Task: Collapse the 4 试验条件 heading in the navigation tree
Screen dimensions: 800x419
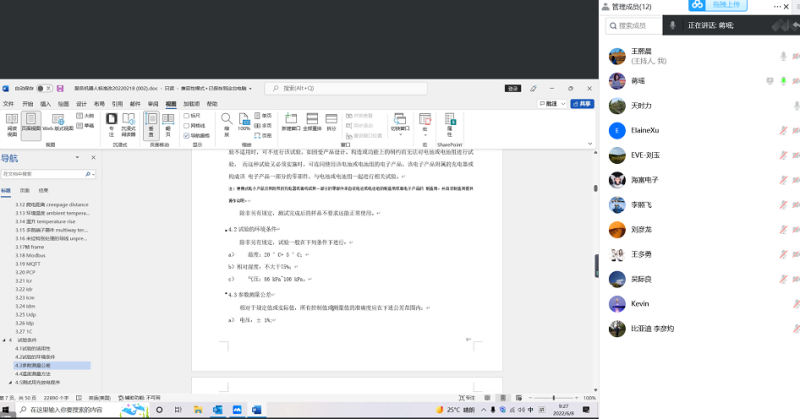Action: pyautogui.click(x=5, y=340)
